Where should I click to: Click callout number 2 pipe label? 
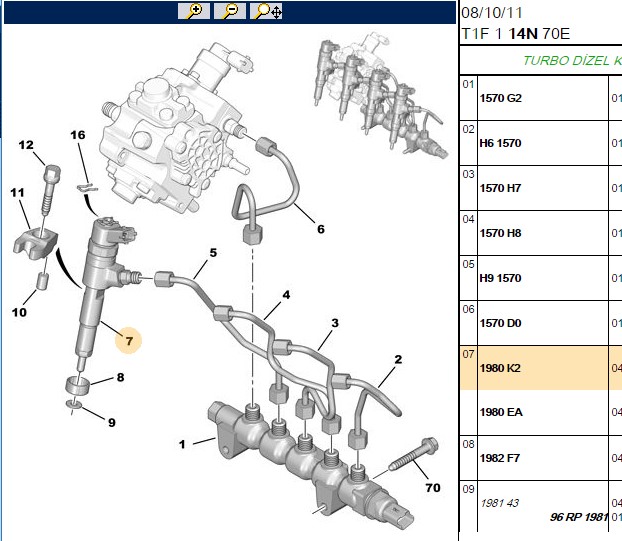(x=398, y=359)
